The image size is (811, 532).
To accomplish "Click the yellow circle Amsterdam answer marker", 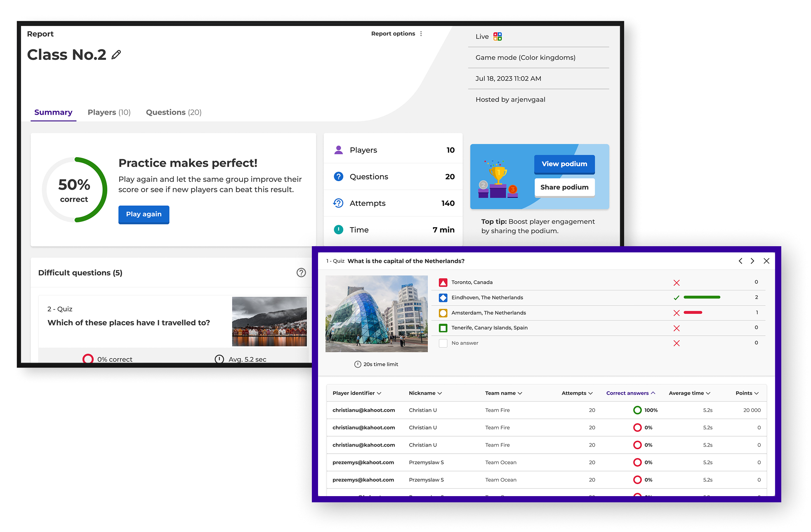I will [x=443, y=313].
